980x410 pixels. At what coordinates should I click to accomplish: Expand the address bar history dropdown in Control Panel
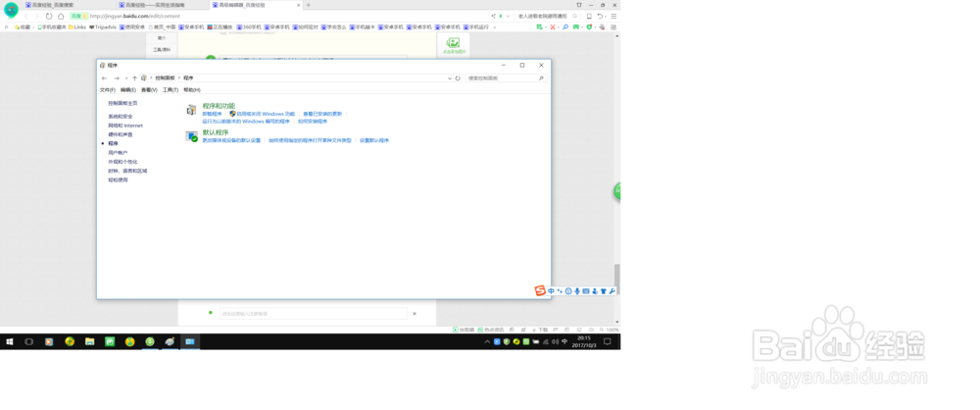(450, 78)
